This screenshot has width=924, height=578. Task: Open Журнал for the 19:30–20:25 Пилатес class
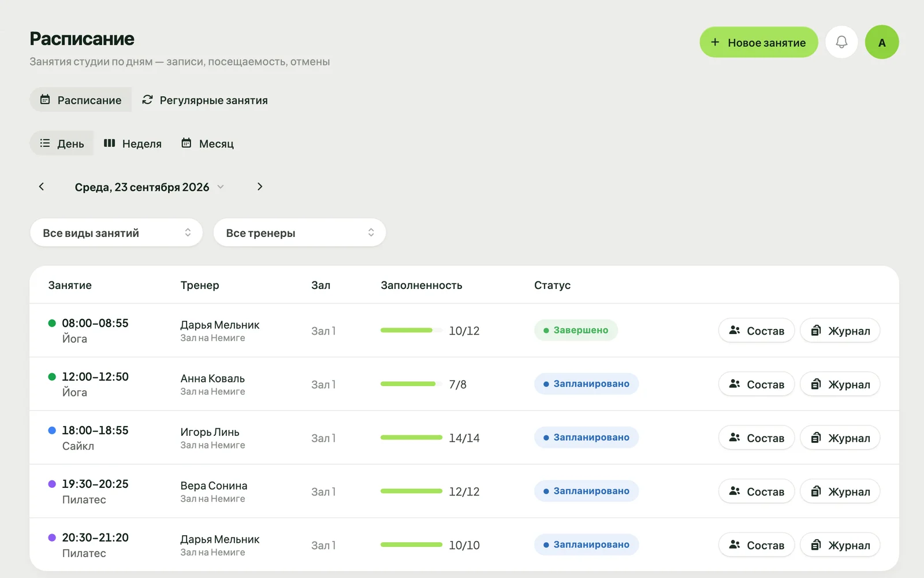[840, 491]
